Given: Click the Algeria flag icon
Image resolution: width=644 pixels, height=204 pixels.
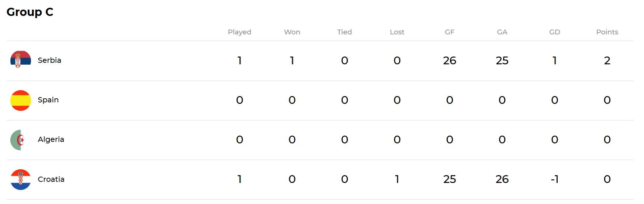Looking at the screenshot, I should pos(21,140).
